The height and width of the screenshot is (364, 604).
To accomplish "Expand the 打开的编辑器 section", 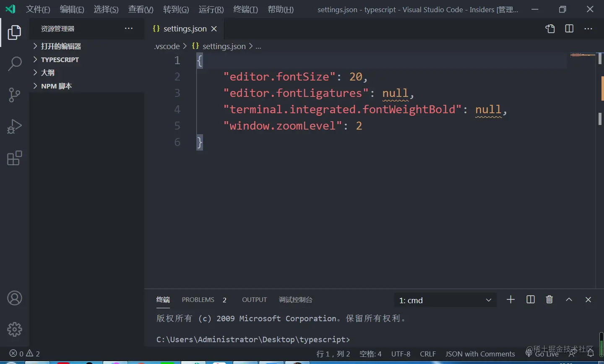I will click(87, 46).
